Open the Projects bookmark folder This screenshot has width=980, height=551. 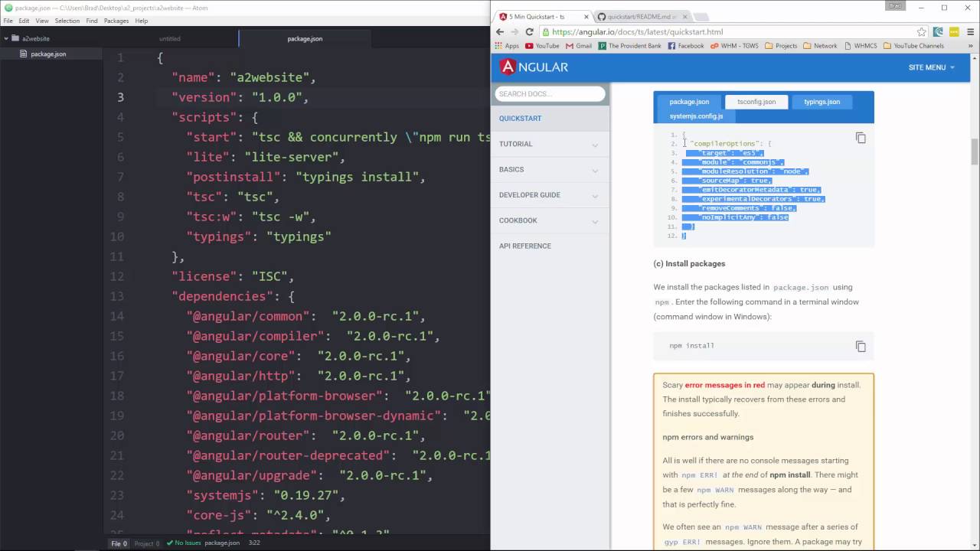click(x=781, y=46)
